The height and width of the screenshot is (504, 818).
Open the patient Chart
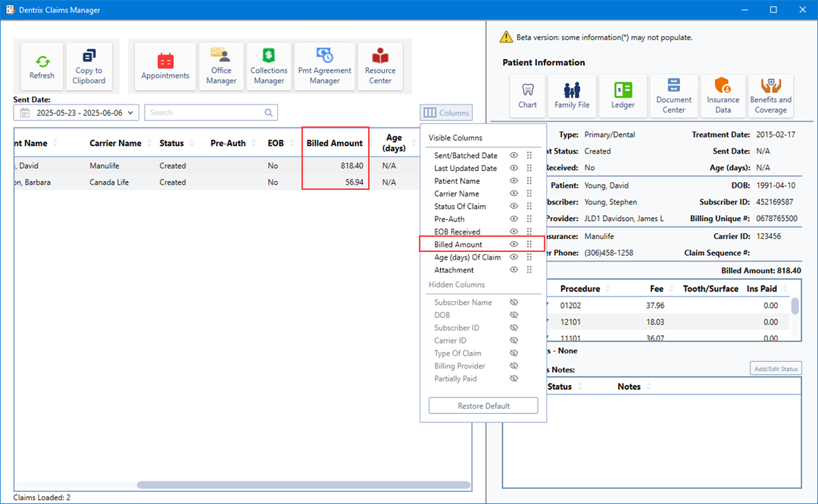[x=528, y=95]
